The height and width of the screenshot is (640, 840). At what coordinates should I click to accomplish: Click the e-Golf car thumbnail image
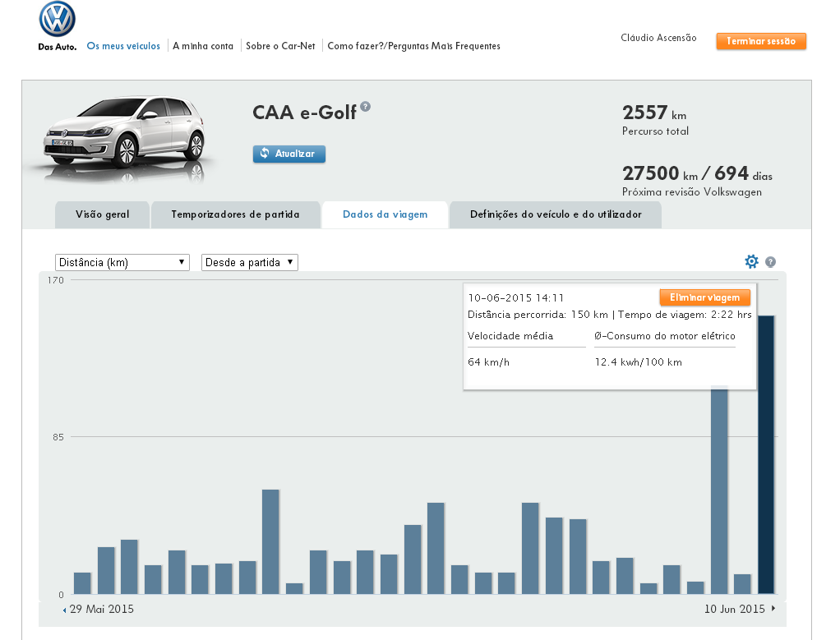pyautogui.click(x=124, y=138)
